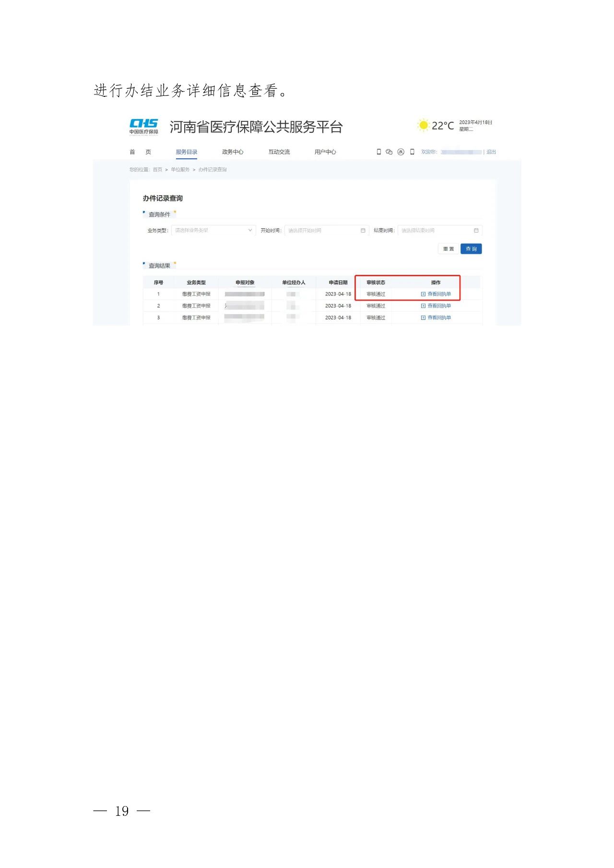Open the 服务目录 tab
The width and height of the screenshot is (614, 868).
[187, 152]
